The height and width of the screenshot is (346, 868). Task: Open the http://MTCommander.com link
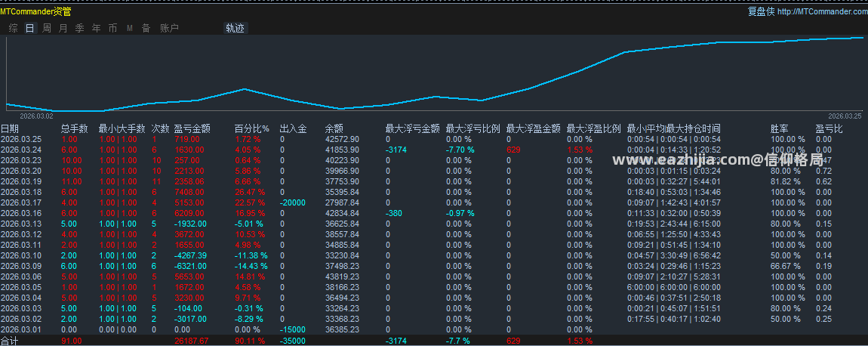point(822,11)
